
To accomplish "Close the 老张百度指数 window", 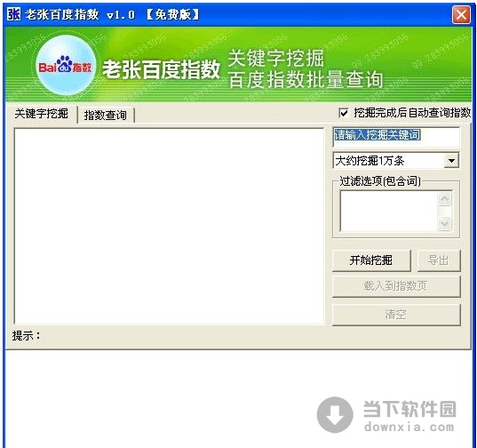I will pyautogui.click(x=461, y=14).
